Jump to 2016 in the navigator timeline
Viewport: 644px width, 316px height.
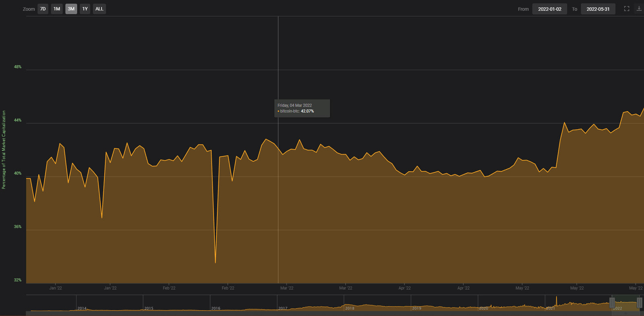(216, 308)
